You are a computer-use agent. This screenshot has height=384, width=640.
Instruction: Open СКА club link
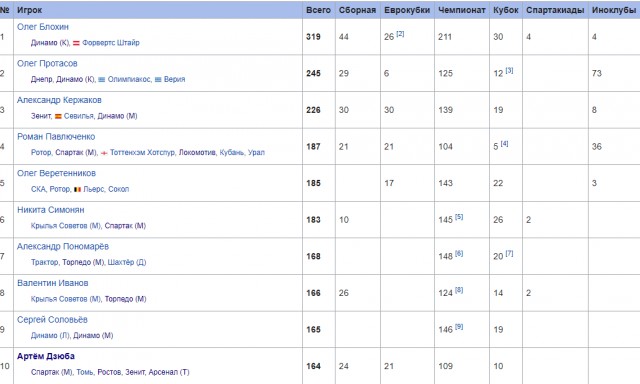(x=38, y=189)
